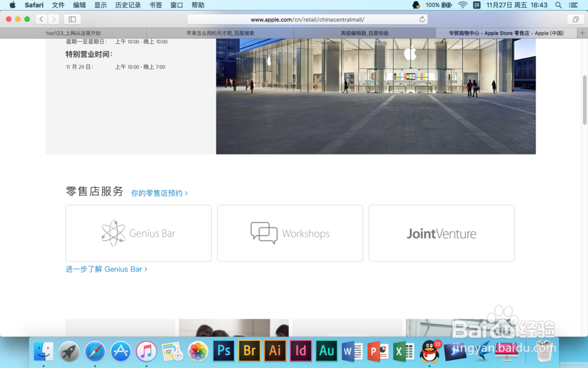Click the Genius Bar service card
Viewport: 588px width, 368px height.
138,233
